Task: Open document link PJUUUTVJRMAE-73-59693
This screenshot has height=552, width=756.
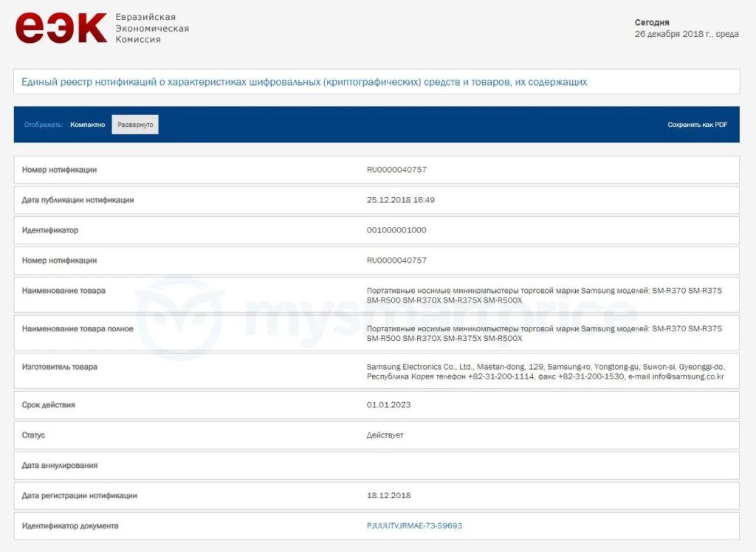Action: (x=414, y=525)
